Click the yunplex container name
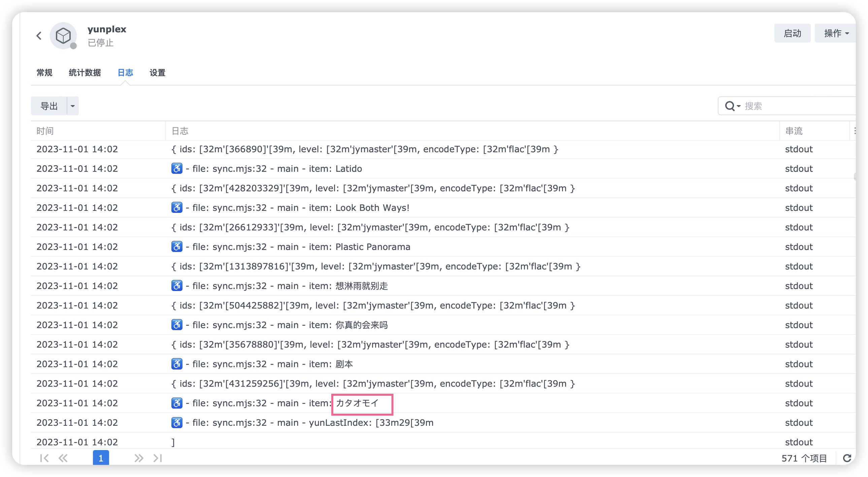Viewport: 868px width, 477px height. (107, 29)
